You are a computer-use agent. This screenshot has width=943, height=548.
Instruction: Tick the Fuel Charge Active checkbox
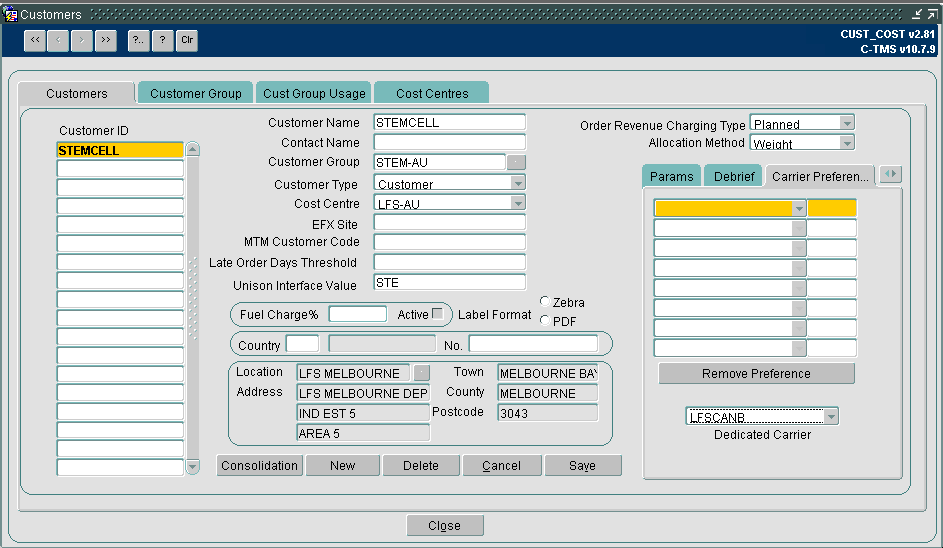click(x=438, y=313)
